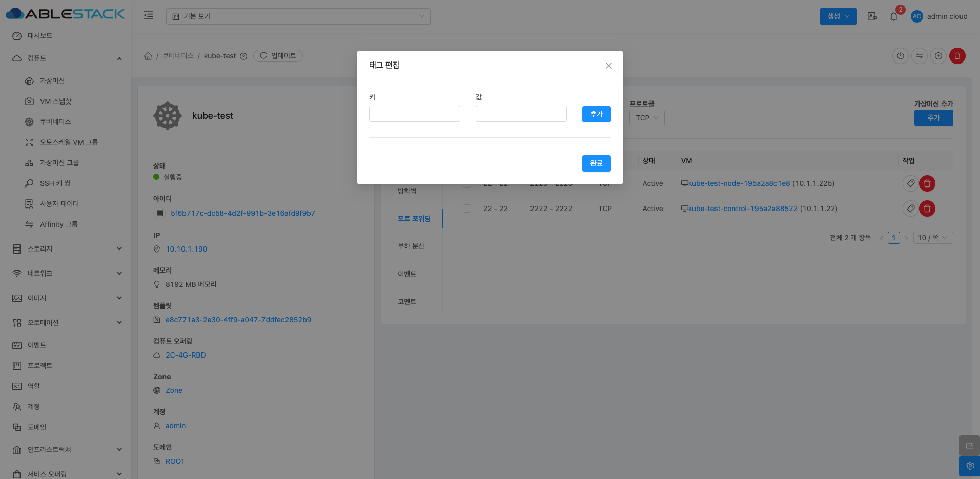Open 계정 in the sidebar
Viewport: 980px width, 479px height.
(34, 407)
